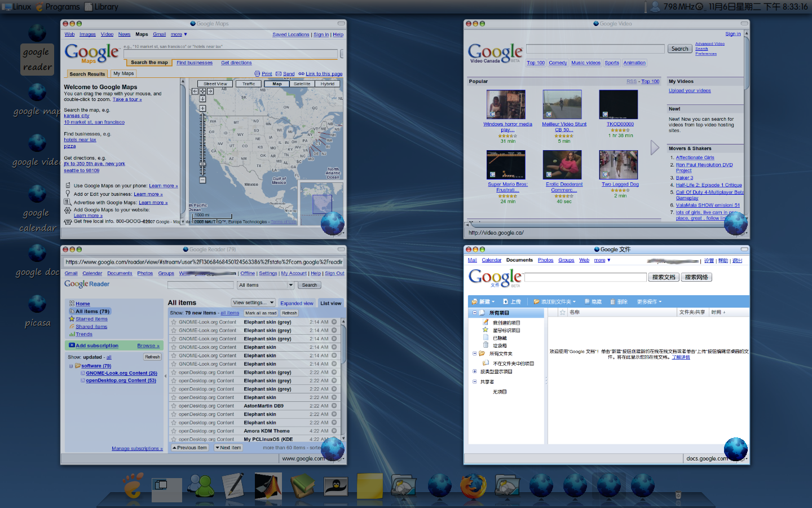This screenshot has width=812, height=508.
Task: Collapse the software (79) folder in Reader
Action: click(x=71, y=366)
